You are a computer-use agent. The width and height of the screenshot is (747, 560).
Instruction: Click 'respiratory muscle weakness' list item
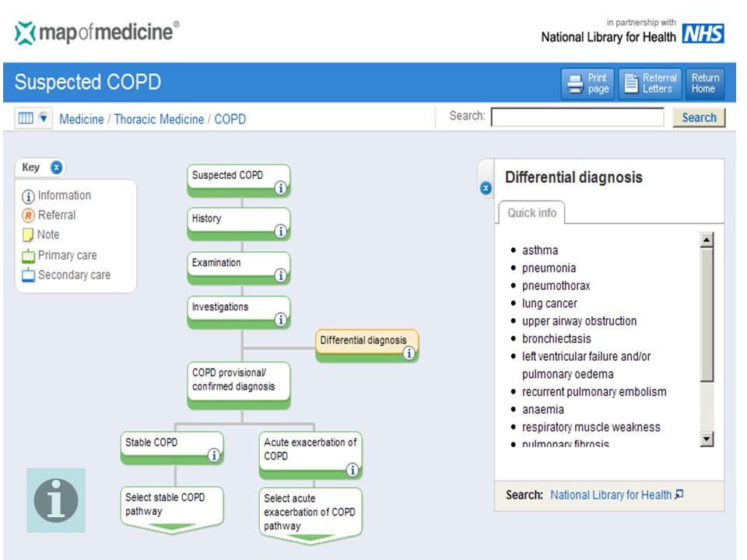coord(591,427)
